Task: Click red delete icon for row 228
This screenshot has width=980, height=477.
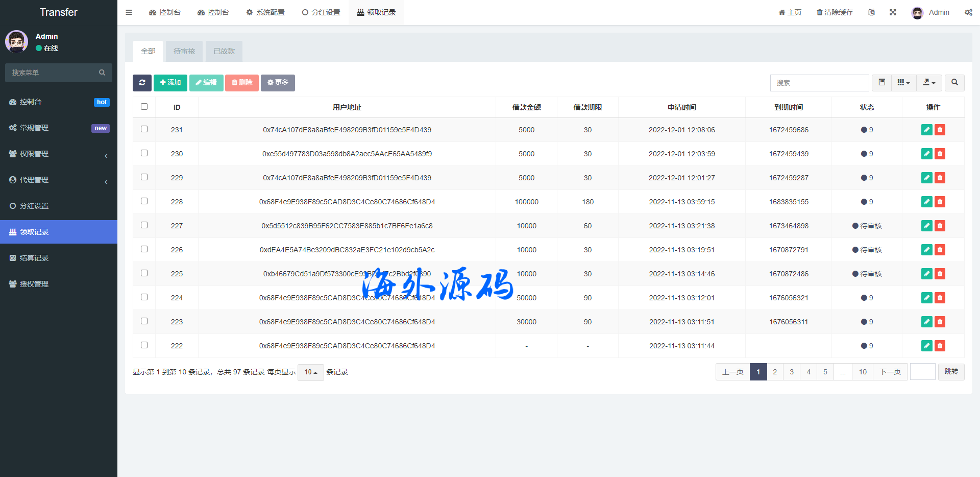Action: click(940, 202)
